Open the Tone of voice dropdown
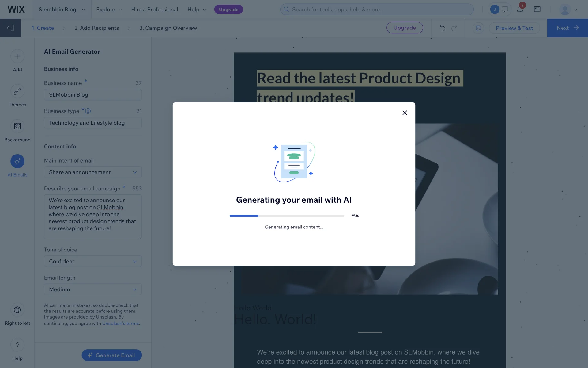Screen dimensions: 588x368 tap(93, 262)
